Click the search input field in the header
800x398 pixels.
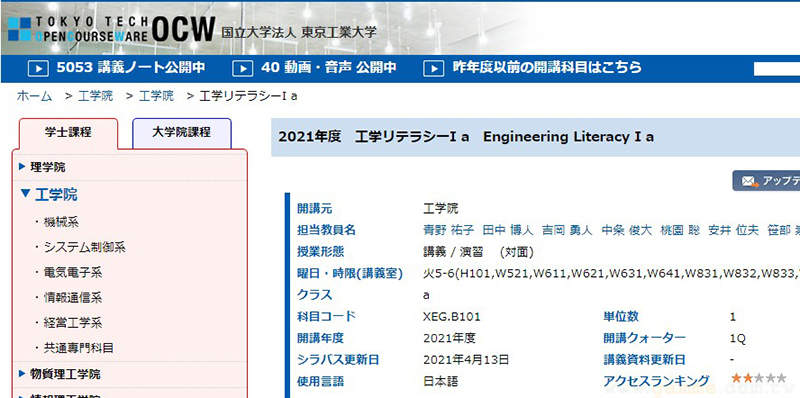coord(777,69)
